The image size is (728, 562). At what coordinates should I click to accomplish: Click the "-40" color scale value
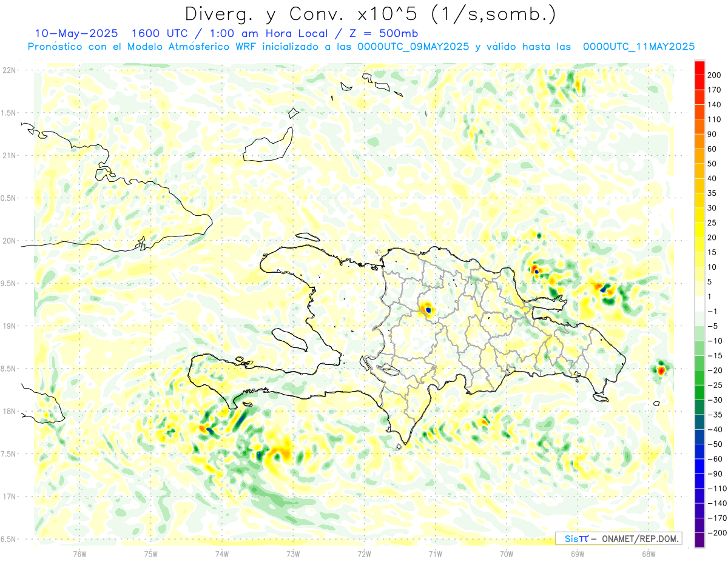(715, 429)
